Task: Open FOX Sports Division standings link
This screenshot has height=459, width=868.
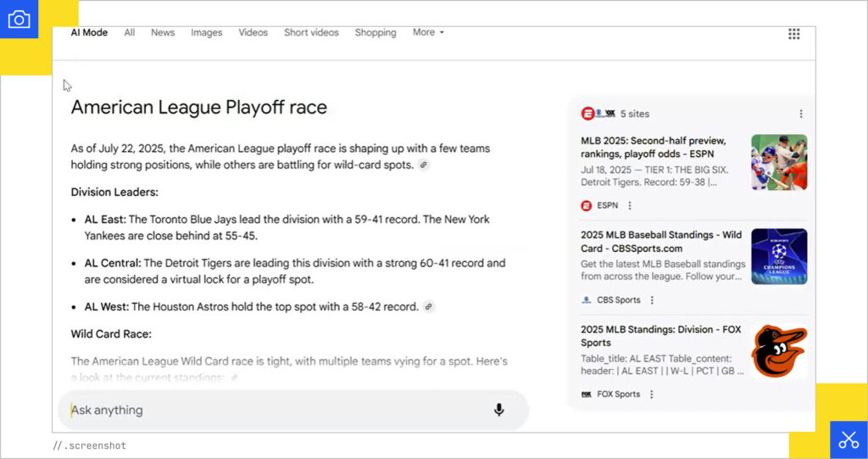Action: [660, 336]
